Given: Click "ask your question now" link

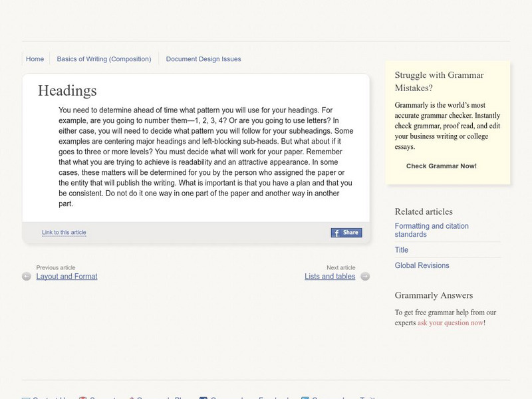Looking at the screenshot, I should (450, 323).
